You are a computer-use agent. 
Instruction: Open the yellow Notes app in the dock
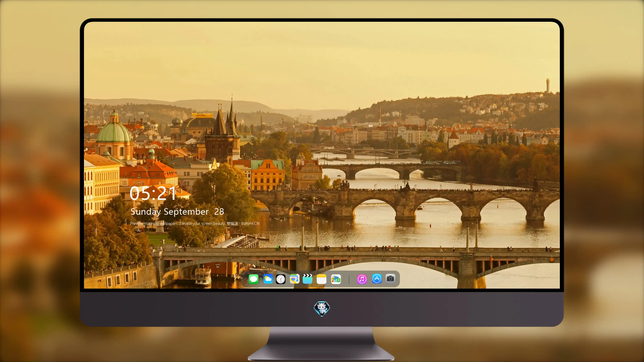pos(321,279)
